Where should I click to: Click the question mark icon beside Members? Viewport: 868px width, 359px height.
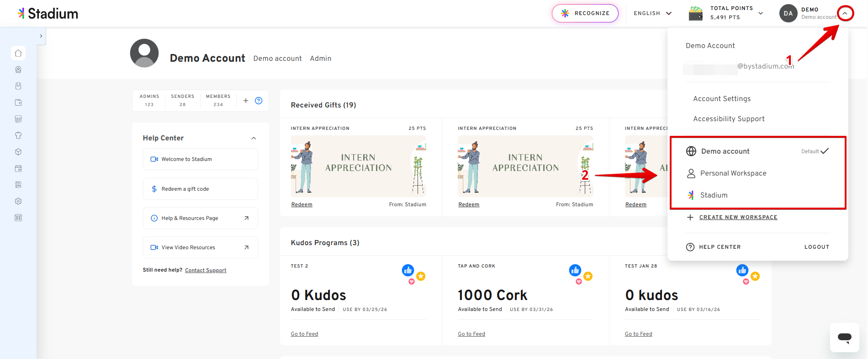point(259,101)
